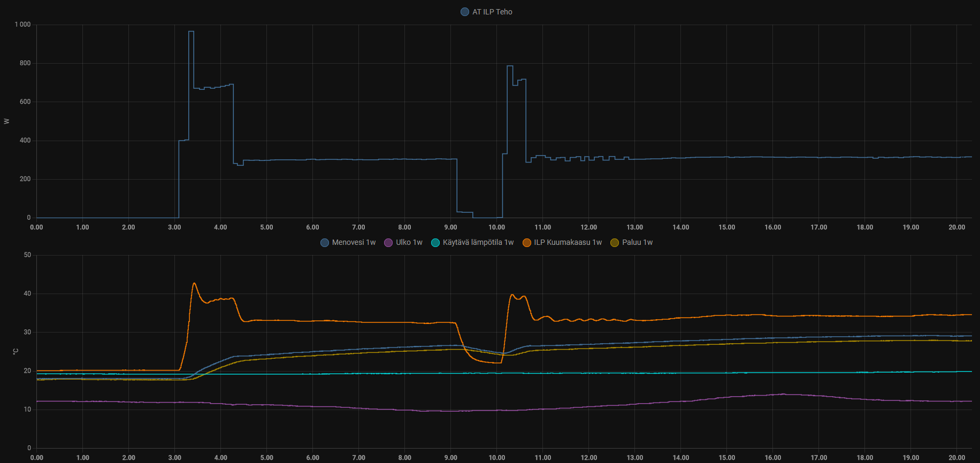Click the purple Ulko 1w legend circle
980x463 pixels.
388,243
